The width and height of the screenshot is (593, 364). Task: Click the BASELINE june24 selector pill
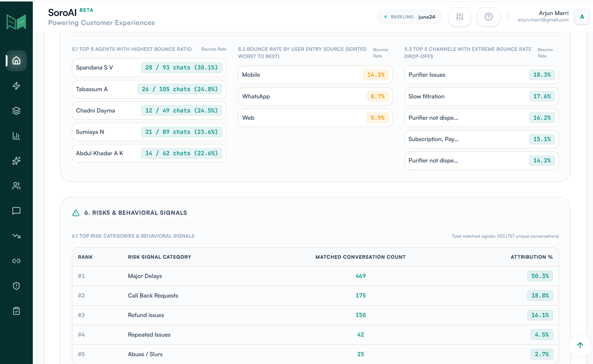point(410,17)
